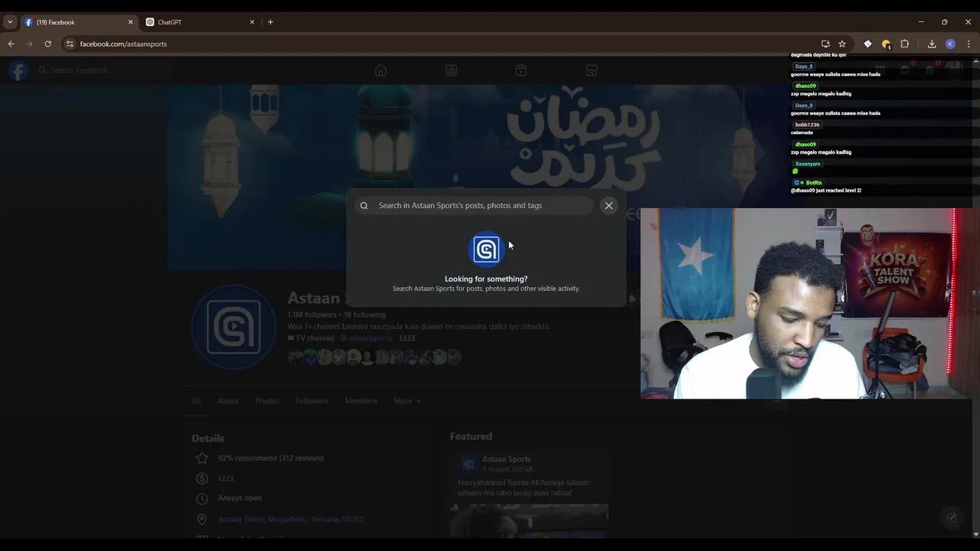This screenshot has height=551, width=980.
Task: Open the orange extension icon in toolbar
Action: [x=886, y=44]
